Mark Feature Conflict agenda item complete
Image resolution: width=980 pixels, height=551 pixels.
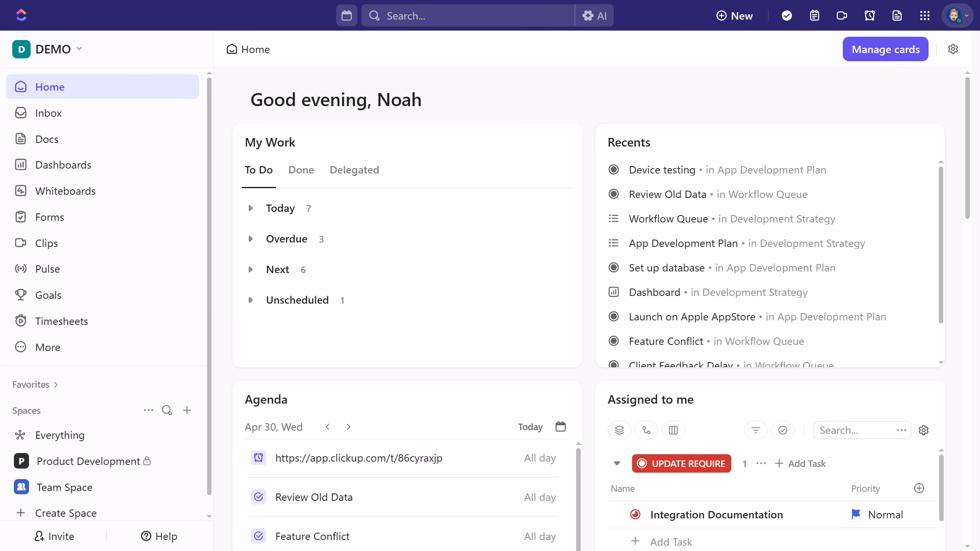click(258, 536)
